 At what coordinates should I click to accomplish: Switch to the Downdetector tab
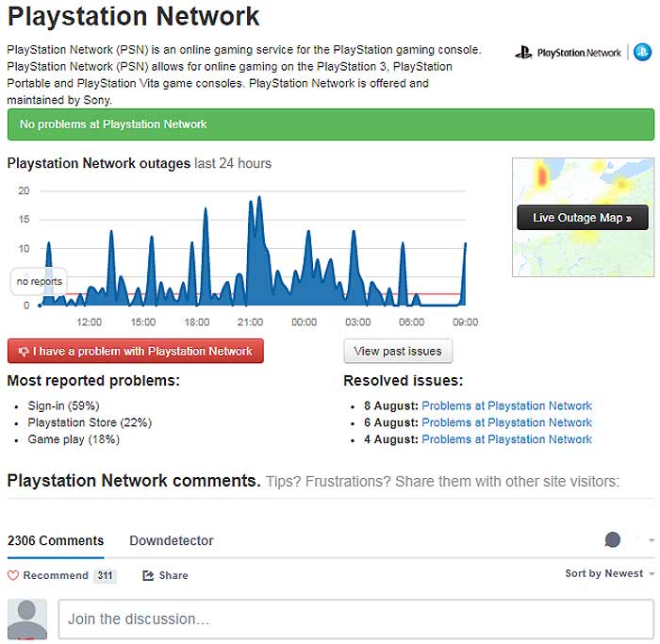[172, 540]
